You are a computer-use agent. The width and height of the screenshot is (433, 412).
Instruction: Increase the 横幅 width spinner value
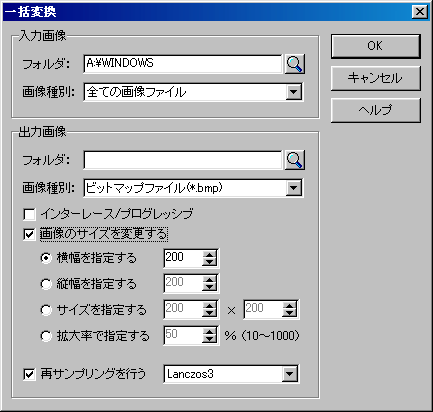209,255
